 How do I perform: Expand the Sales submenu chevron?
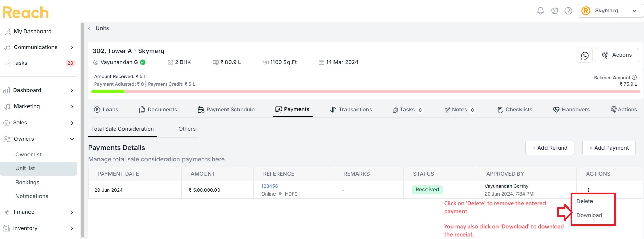click(72, 123)
